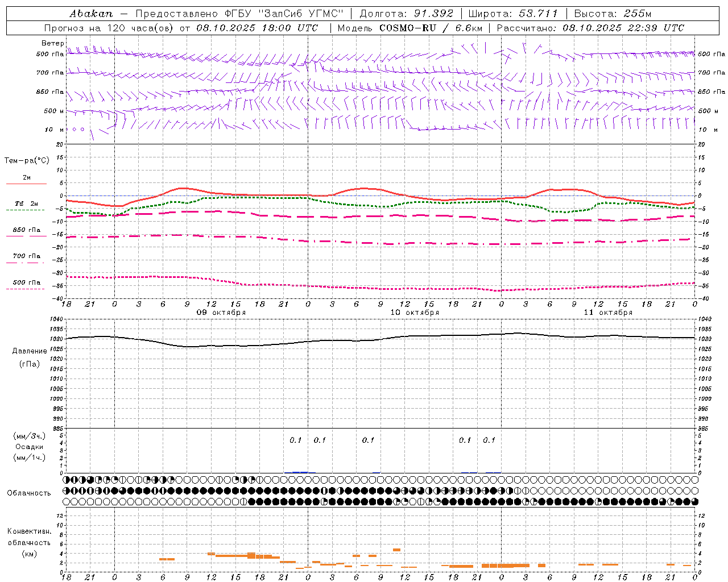Click the 2м temperature legend entry
The width and height of the screenshot is (728, 582).
27,178
